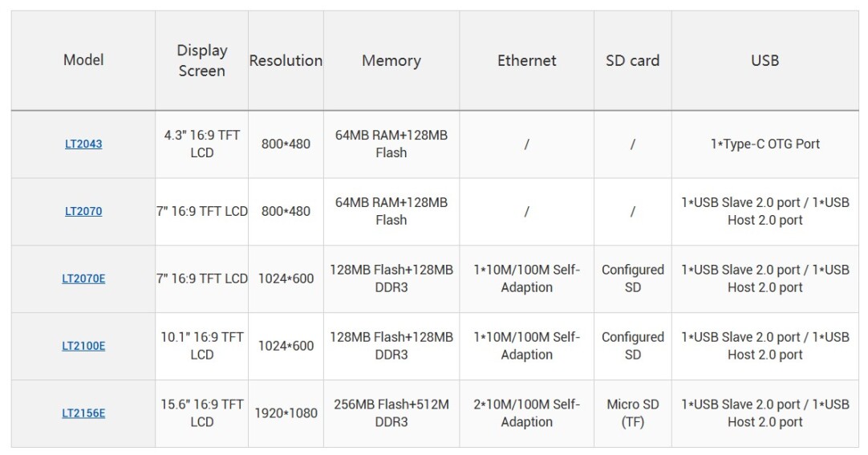Select the 256MB Flash+512M DDR3 cell

(391, 413)
